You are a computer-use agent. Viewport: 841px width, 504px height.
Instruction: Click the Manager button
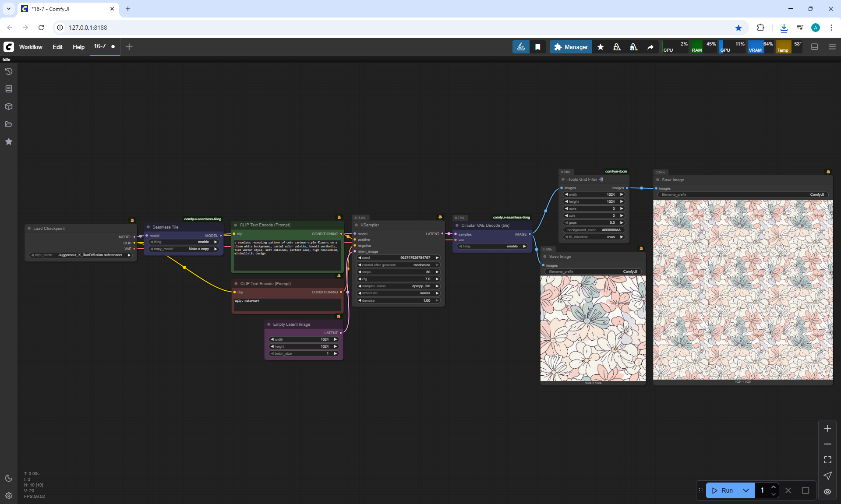click(x=570, y=47)
